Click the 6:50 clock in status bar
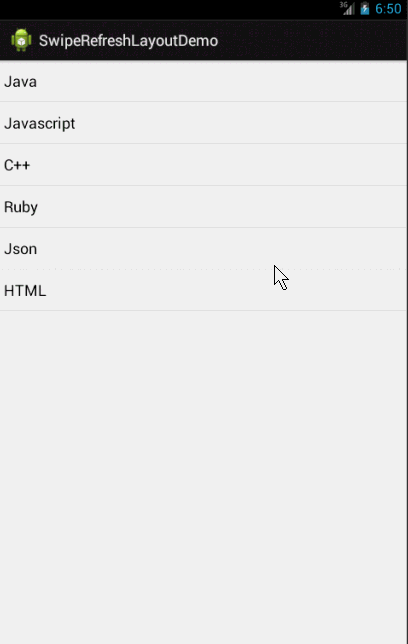 [x=388, y=9]
